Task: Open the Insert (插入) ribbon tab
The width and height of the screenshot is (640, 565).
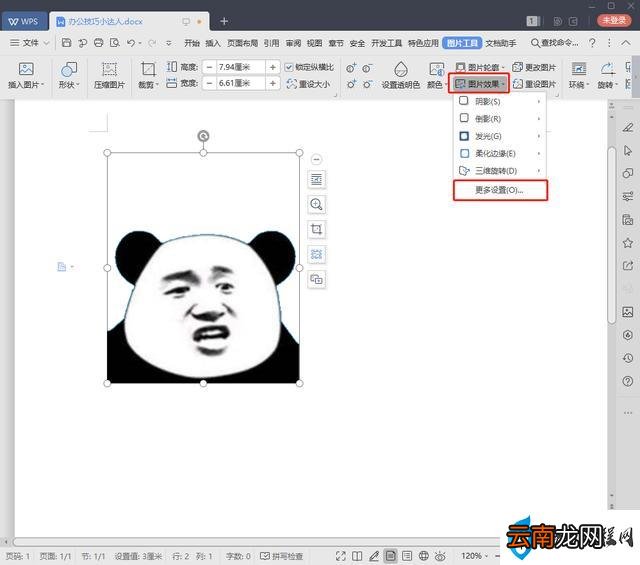Action: click(x=213, y=43)
